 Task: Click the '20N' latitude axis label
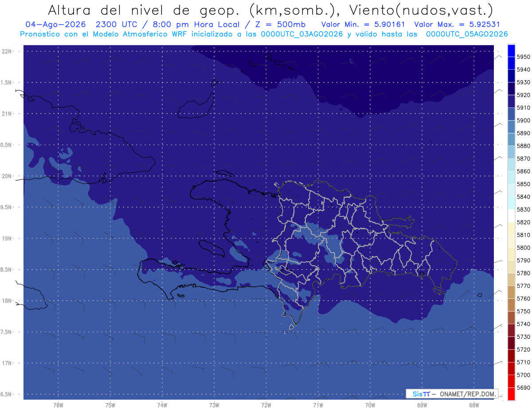pos(7,176)
